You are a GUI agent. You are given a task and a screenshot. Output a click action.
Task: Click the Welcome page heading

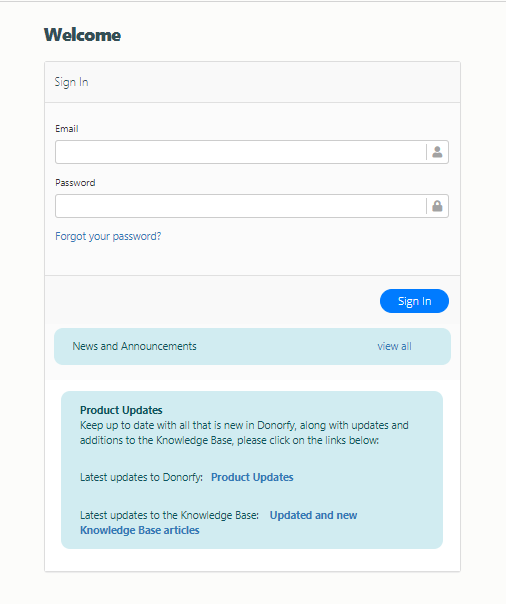pos(82,35)
